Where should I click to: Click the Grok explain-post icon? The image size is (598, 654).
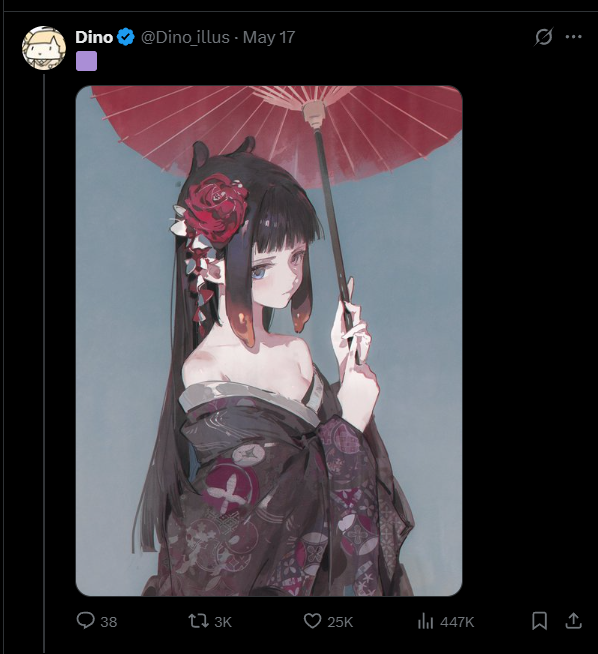point(544,37)
